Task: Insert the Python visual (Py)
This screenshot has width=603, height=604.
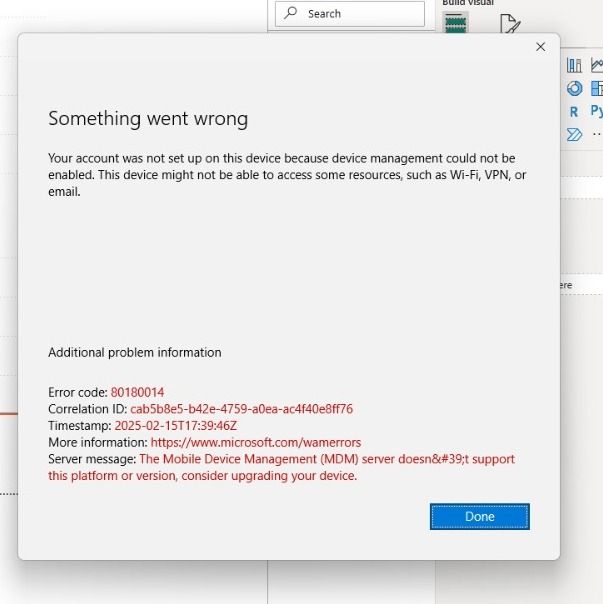Action: (596, 111)
